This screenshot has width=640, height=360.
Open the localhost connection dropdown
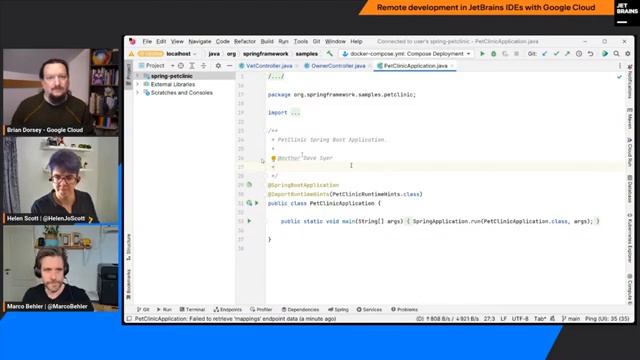[x=182, y=54]
